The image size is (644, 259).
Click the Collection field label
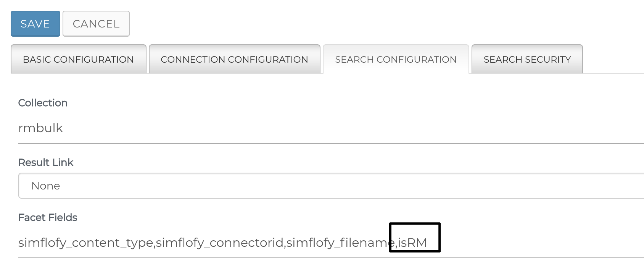(x=43, y=103)
